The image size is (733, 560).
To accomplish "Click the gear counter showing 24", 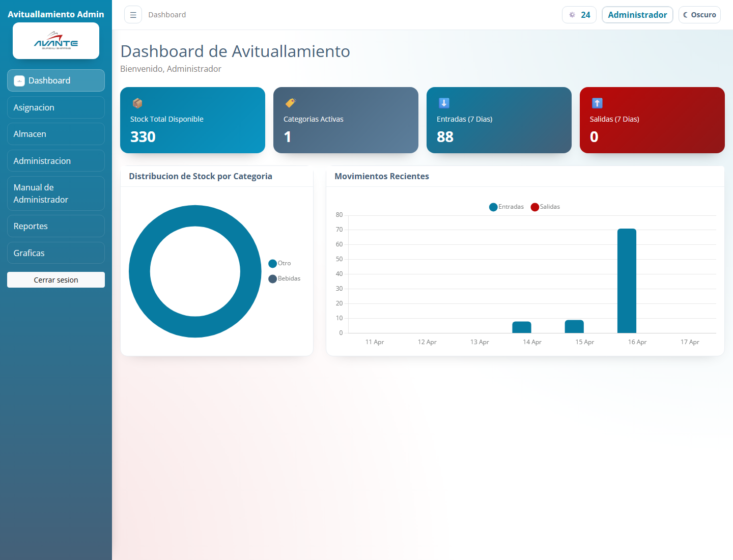I will tap(579, 15).
